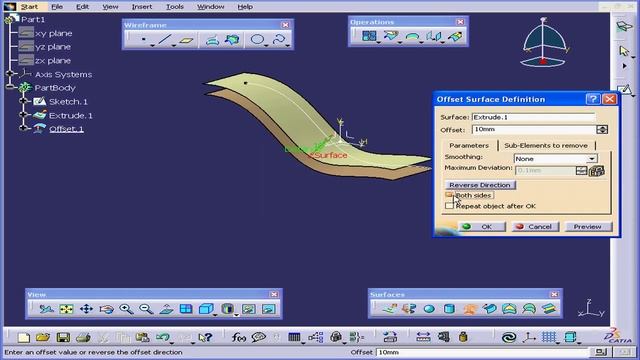Open the Smoothing dropdown

click(x=591, y=159)
